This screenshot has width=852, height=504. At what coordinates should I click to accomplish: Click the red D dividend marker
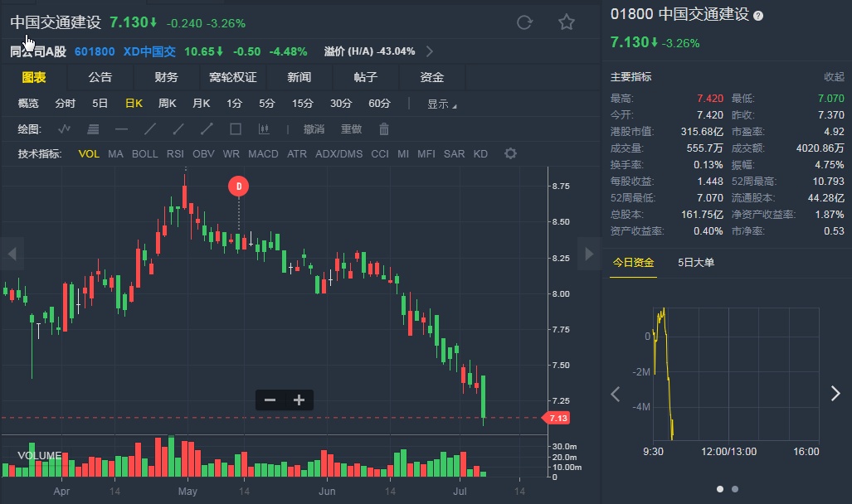239,187
